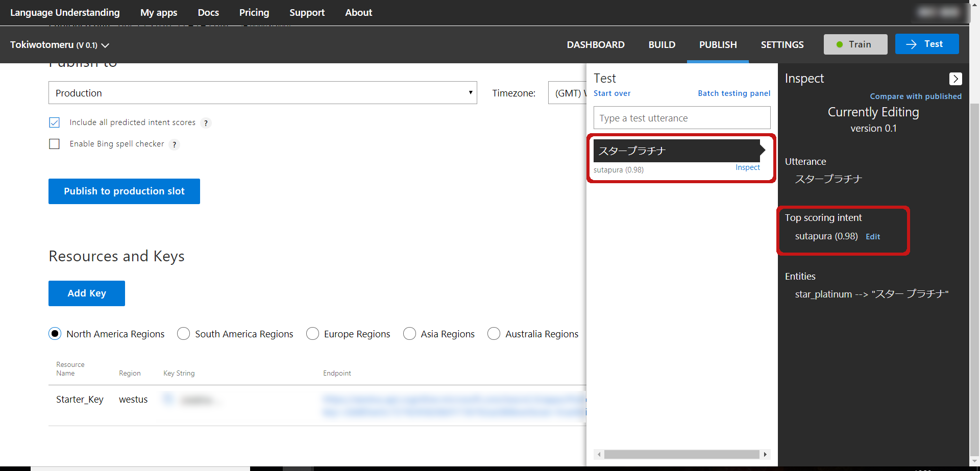Viewport: 980px width, 471px height.
Task: Go to the SETTINGS tab
Action: [782, 45]
